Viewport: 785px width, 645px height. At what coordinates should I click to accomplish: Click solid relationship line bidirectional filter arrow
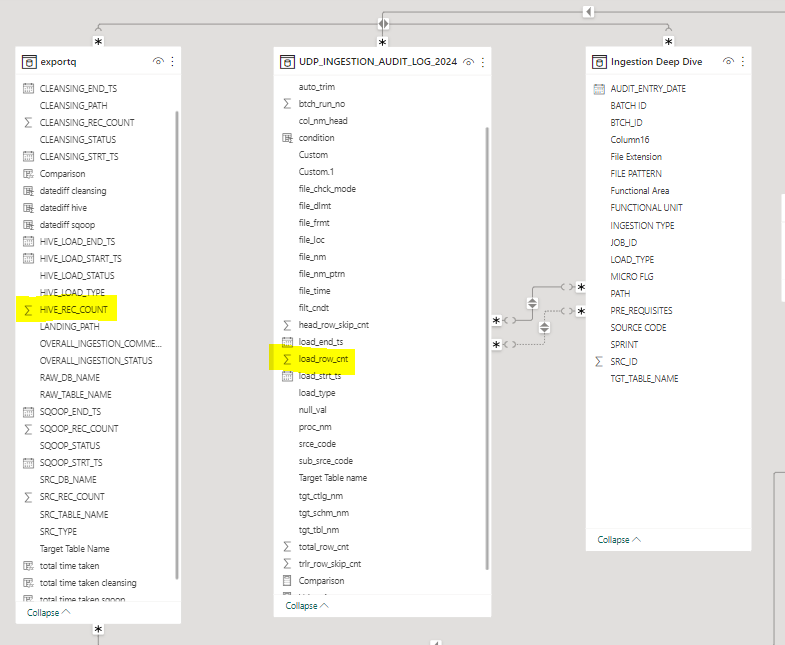coord(532,303)
